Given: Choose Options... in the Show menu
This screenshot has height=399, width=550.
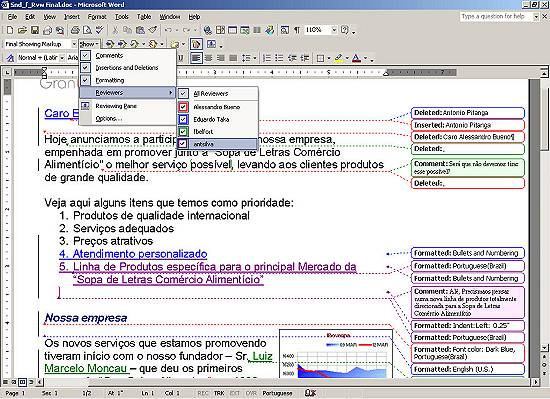Looking at the screenshot, I should coord(127,119).
